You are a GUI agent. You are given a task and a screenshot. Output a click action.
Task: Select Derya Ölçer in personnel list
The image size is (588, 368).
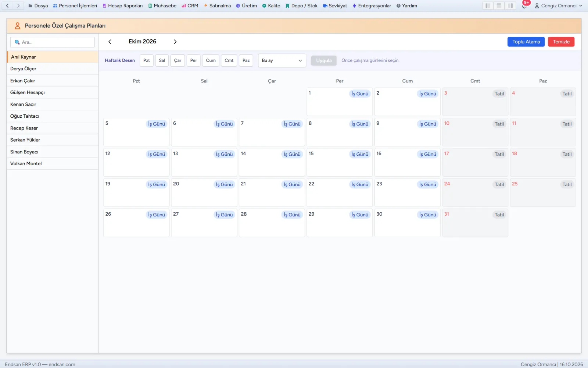[x=53, y=69]
